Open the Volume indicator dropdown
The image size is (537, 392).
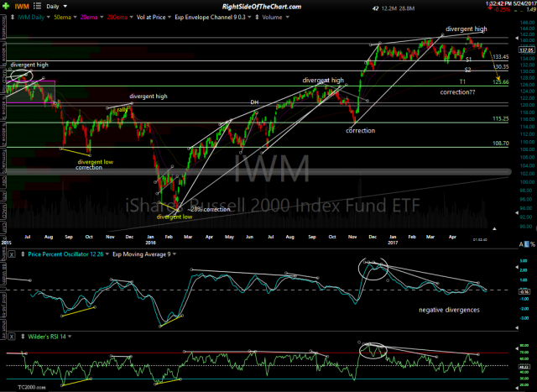point(287,17)
